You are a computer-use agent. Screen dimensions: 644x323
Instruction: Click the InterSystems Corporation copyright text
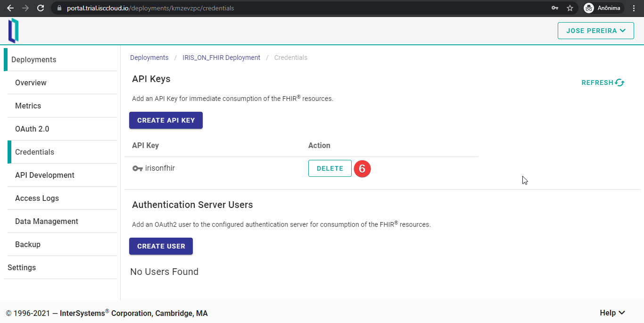107,313
